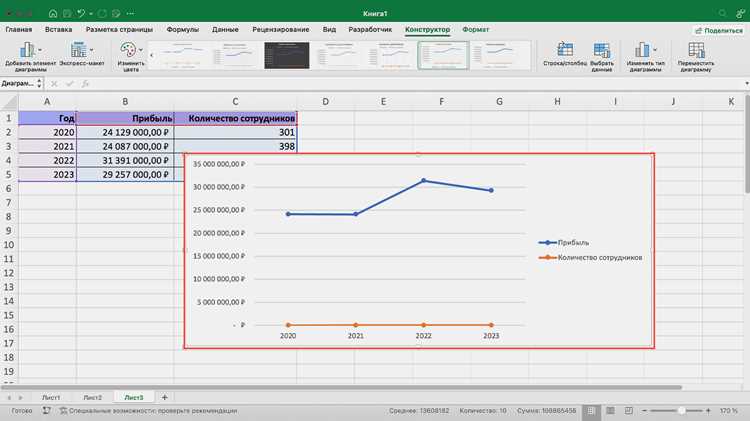Click the accessibility check icon in status bar

[x=63, y=410]
